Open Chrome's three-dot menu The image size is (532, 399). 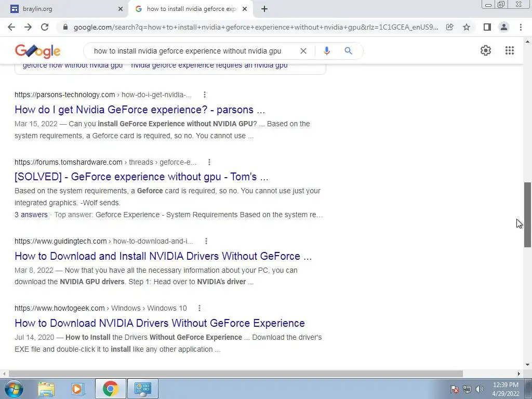[521, 27]
